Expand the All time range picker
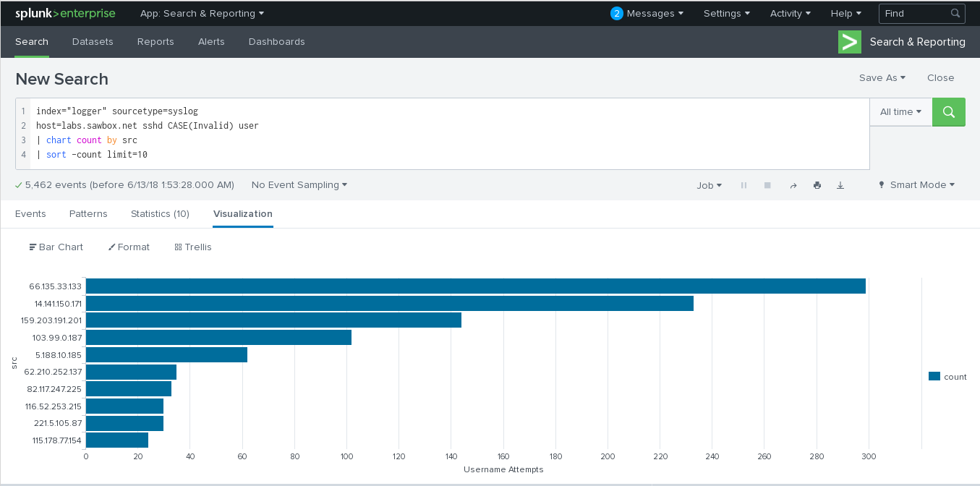The image size is (980, 486). point(900,112)
